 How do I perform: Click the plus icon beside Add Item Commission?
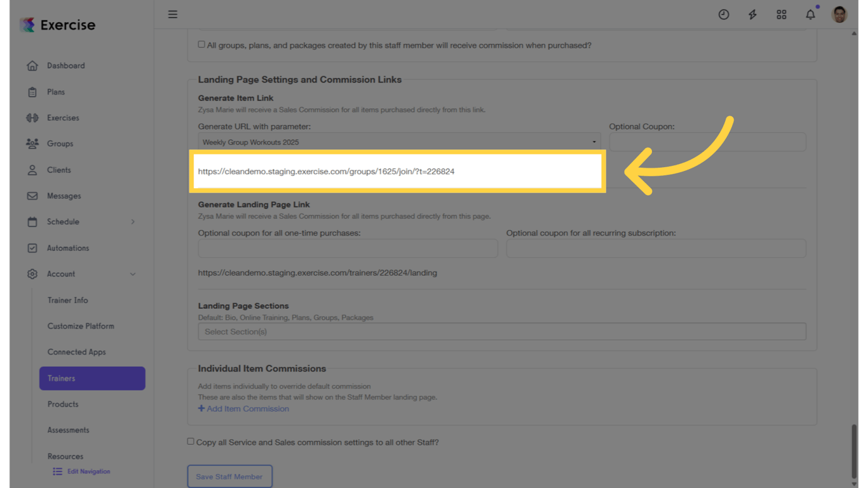(x=201, y=409)
